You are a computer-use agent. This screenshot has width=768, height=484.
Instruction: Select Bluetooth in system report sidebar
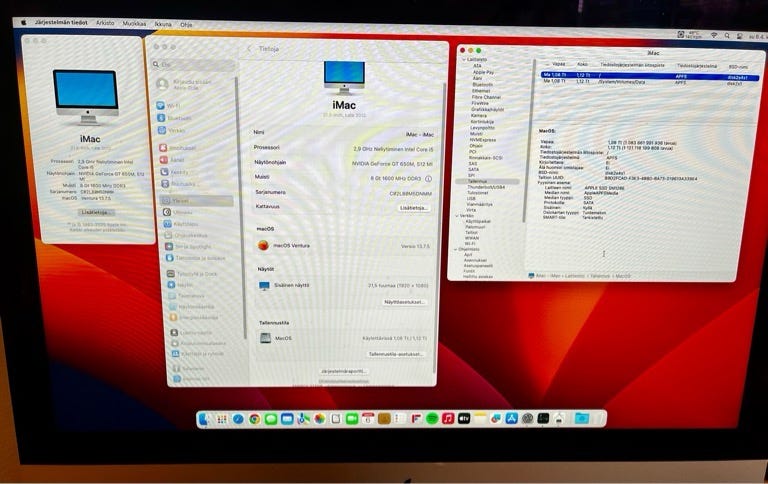tap(482, 84)
